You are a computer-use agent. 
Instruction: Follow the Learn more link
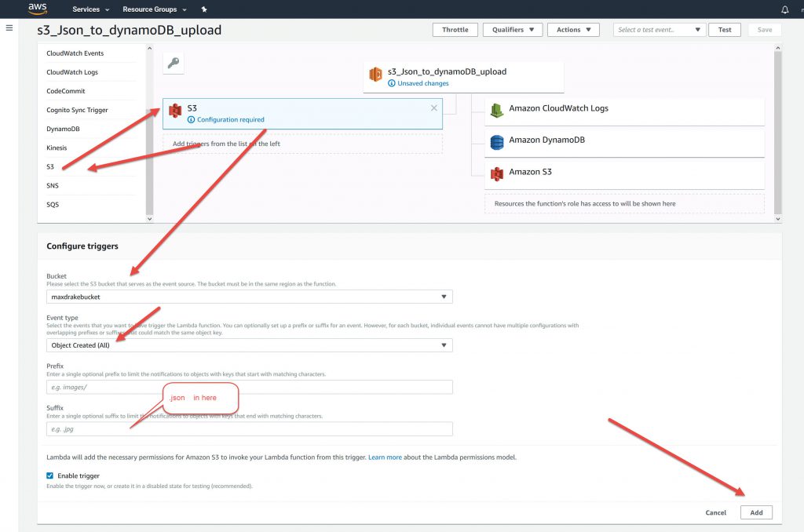click(385, 457)
